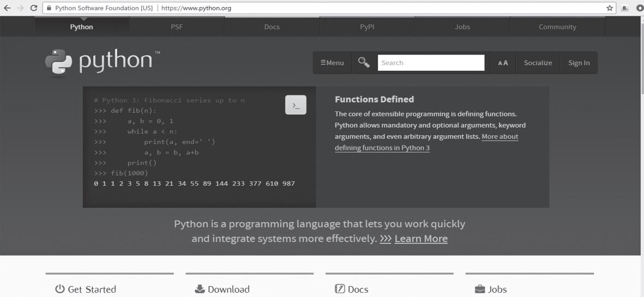Screen dimensions: 644x297
Task: Open the Docs tab in top bar
Action: [272, 27]
